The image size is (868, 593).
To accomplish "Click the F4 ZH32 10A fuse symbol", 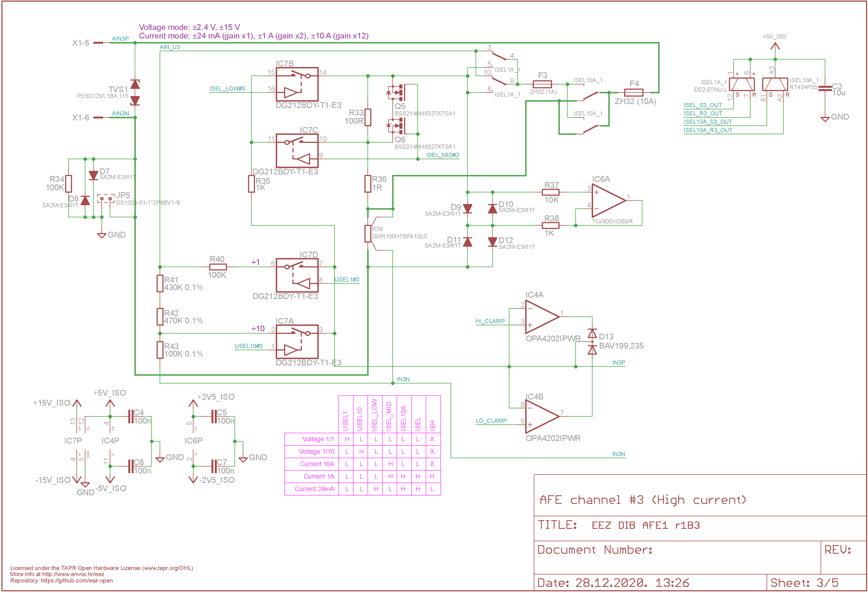I will coord(634,92).
